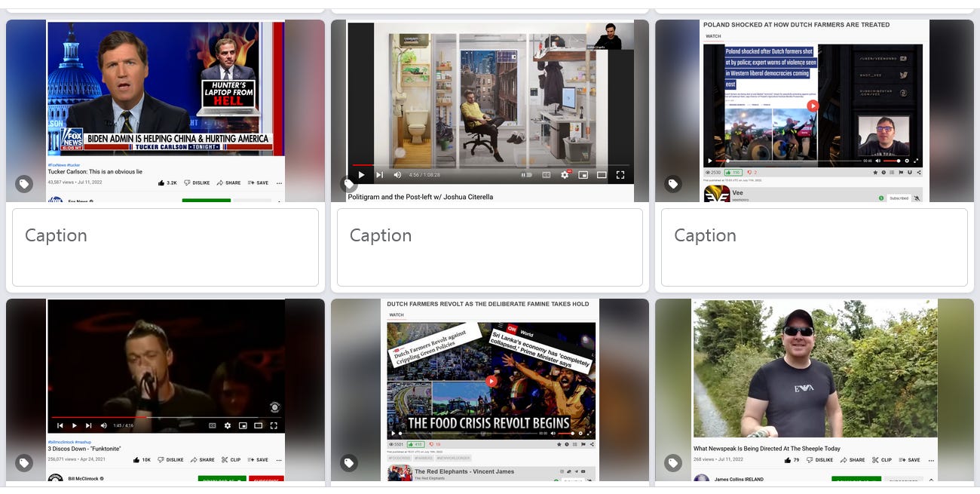
Task: Click the next-track icon in the Politigram video
Action: pyautogui.click(x=379, y=175)
